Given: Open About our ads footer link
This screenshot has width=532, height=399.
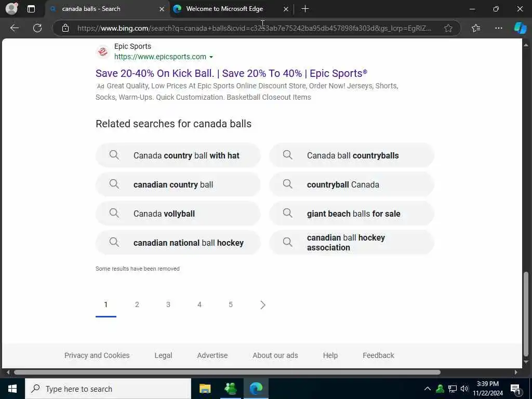Looking at the screenshot, I should point(275,355).
